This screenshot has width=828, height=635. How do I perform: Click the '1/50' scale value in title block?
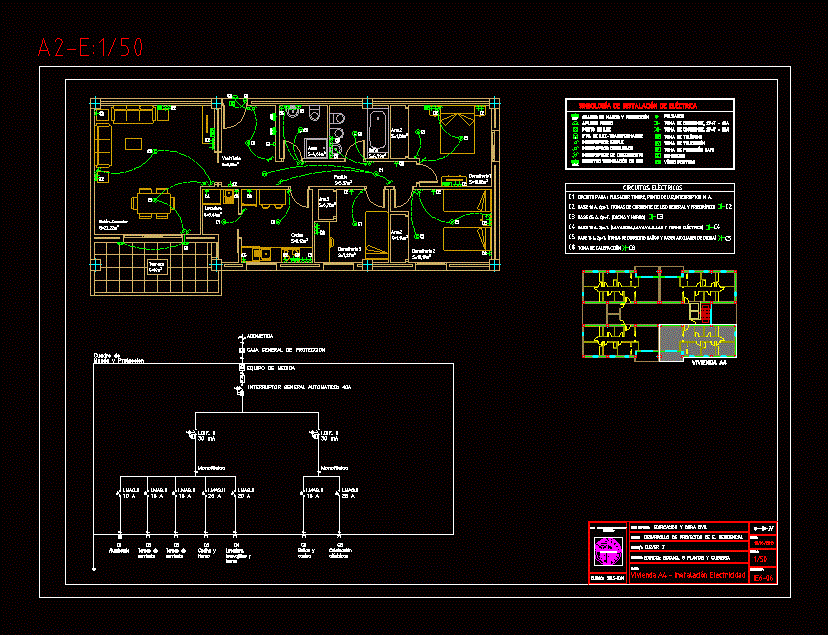point(760,559)
